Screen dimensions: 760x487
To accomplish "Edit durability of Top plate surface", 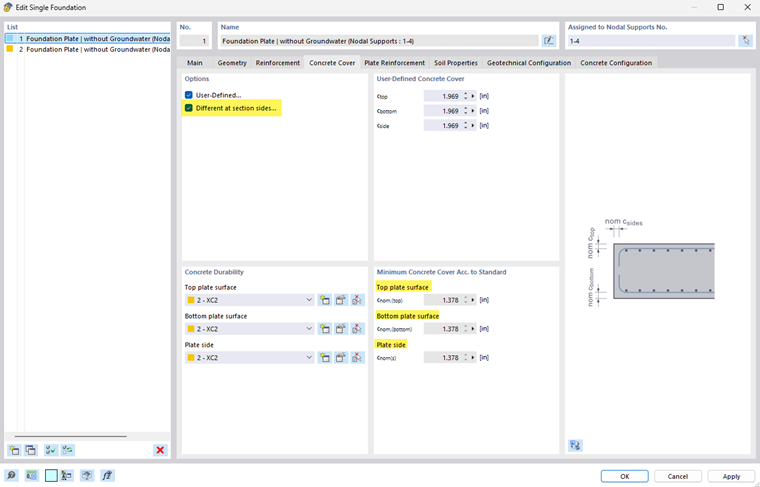I will 341,300.
